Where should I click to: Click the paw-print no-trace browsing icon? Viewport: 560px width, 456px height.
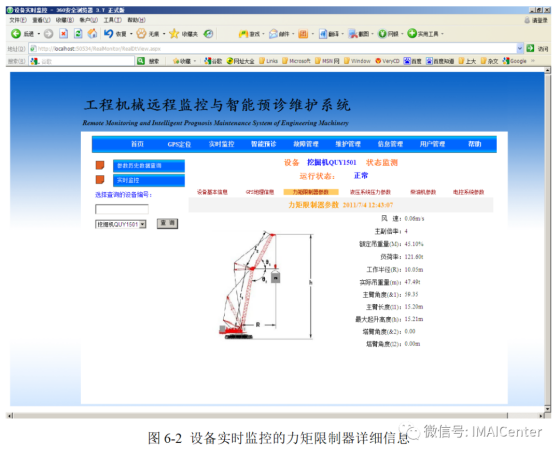click(x=142, y=34)
